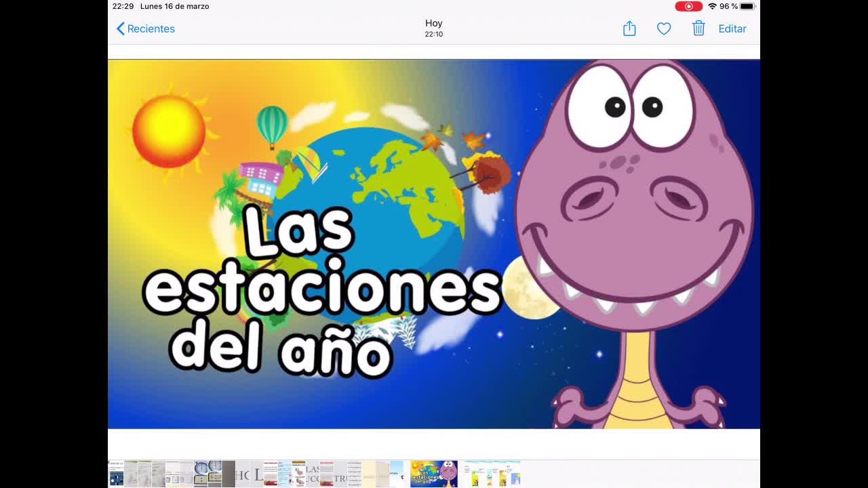Tap the Wi-Fi status icon
The width and height of the screenshot is (868, 488).
click(712, 6)
